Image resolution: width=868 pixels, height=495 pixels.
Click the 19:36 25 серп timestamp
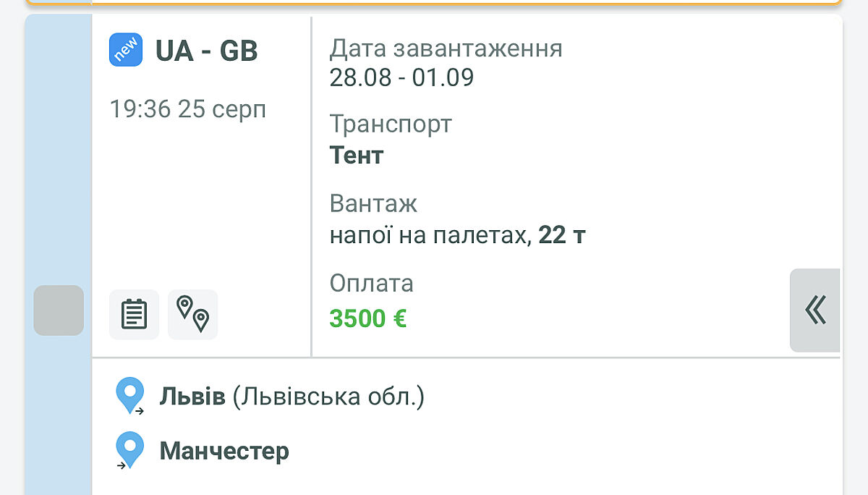(188, 109)
